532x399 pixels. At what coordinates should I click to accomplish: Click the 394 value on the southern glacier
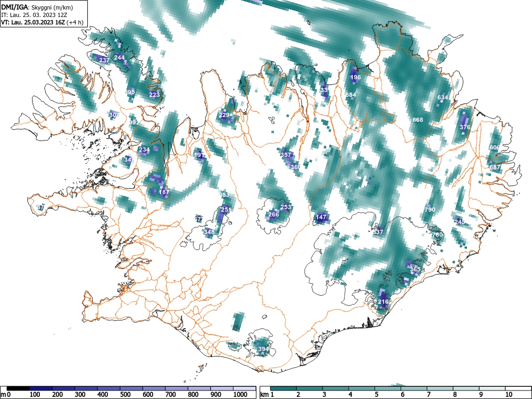264,349
